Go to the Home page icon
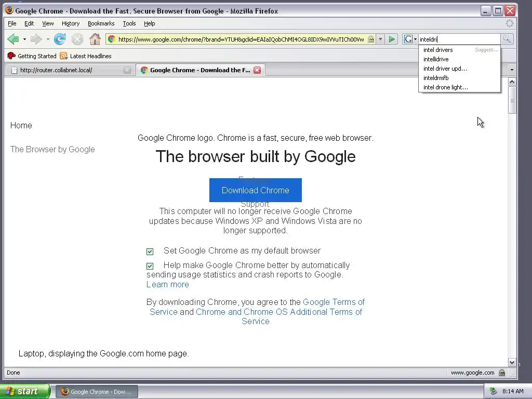532x399 pixels. [x=95, y=39]
